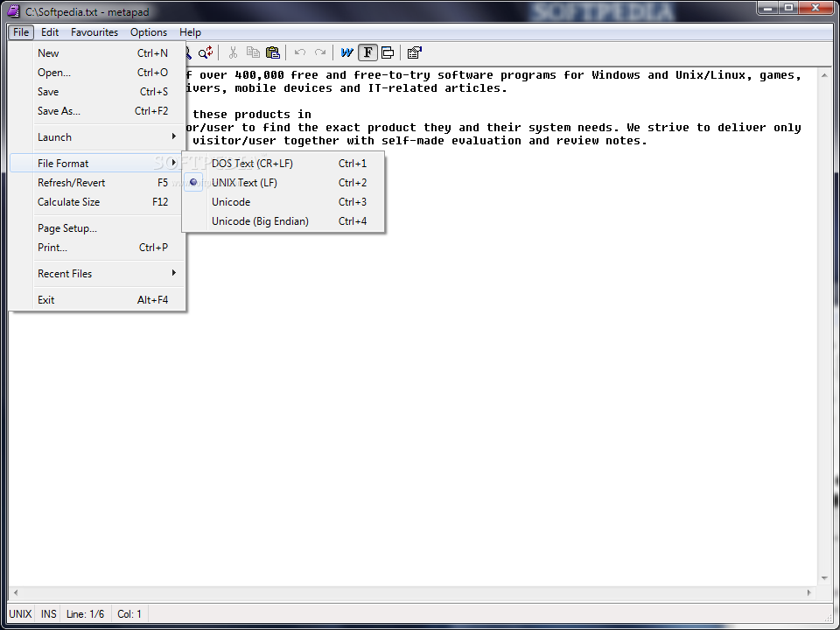Image resolution: width=840 pixels, height=630 pixels.
Task: Toggle the primary font F icon
Action: (x=367, y=52)
